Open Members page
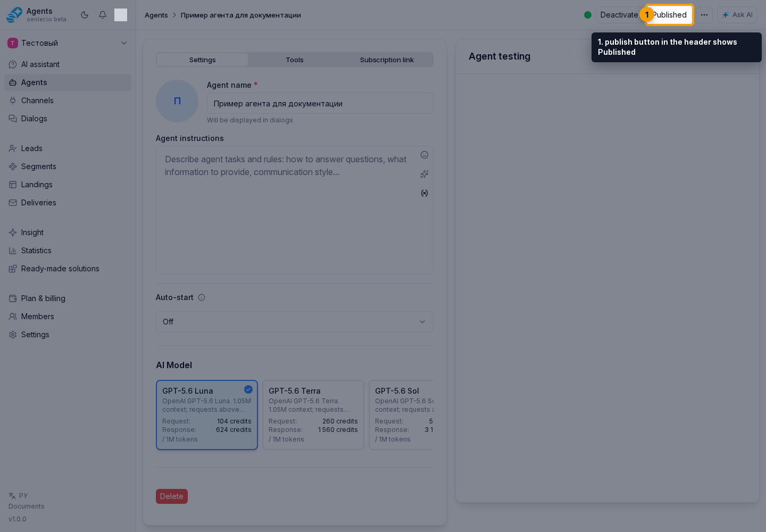This screenshot has height=532, width=766. click(68, 317)
